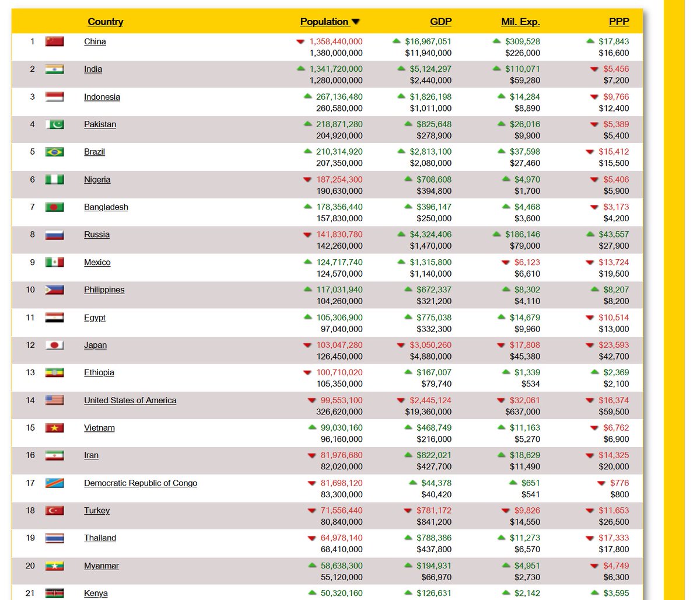Select Myanmar PPP value $4,749
The image size is (700, 600).
point(616,566)
